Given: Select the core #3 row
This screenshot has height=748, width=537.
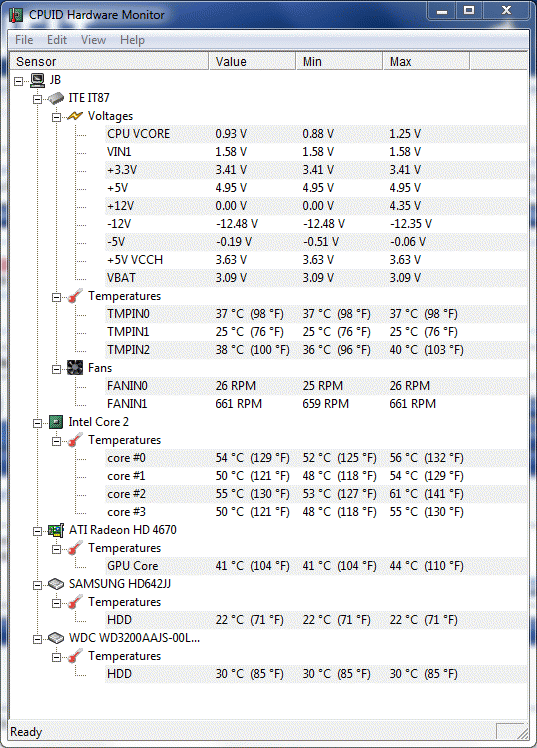Looking at the screenshot, I should click(316, 512).
